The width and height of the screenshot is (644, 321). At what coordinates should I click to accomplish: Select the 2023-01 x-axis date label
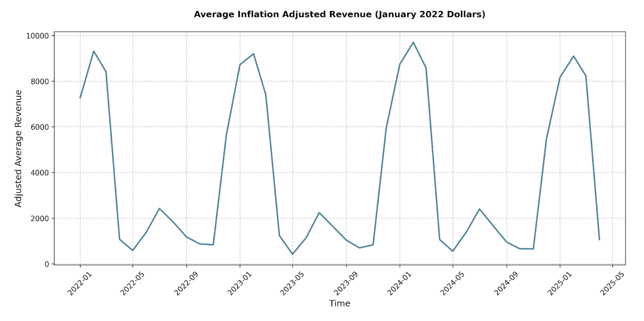point(240,284)
